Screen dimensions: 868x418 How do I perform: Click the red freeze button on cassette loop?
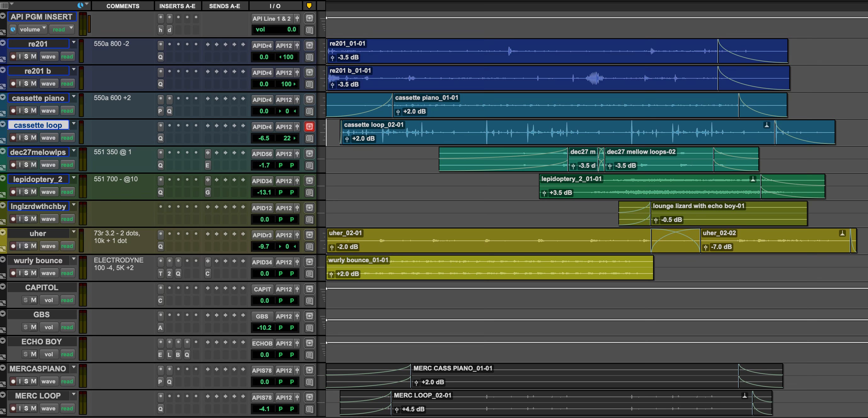[x=309, y=127]
